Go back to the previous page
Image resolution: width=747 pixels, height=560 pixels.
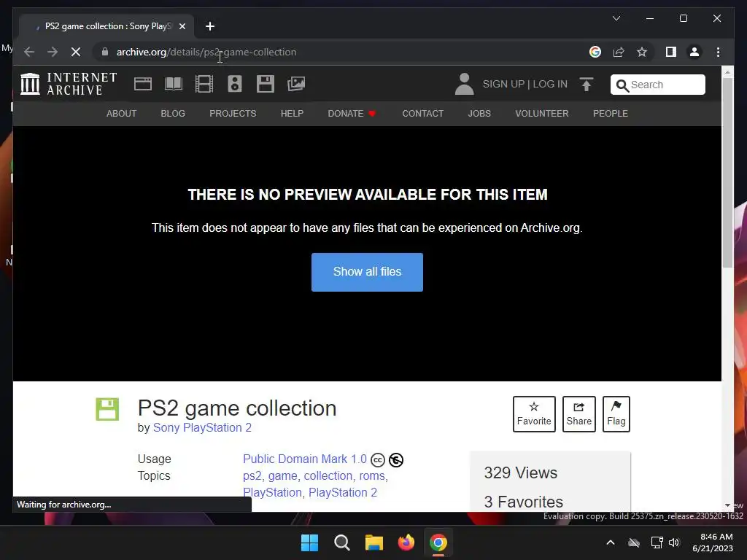pyautogui.click(x=29, y=52)
